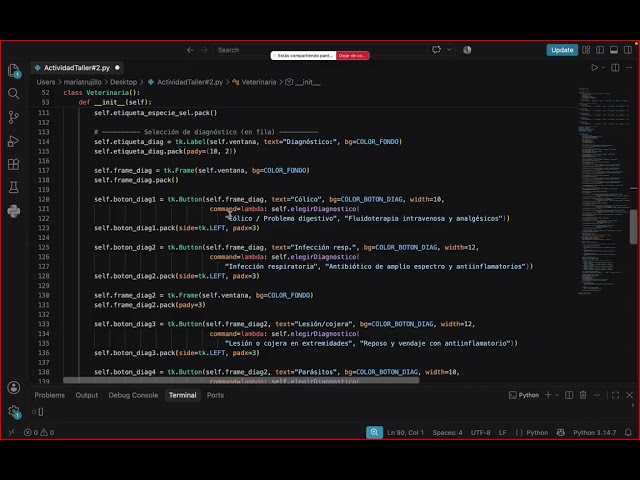The width and height of the screenshot is (640, 480).
Task: Click Users in the breadcrumb
Action: 46,82
